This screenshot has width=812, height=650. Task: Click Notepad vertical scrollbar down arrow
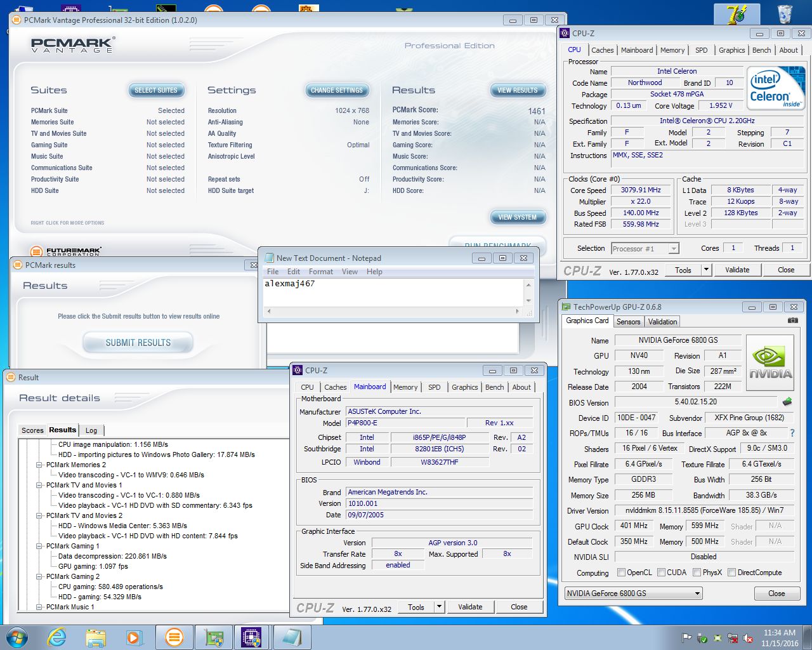528,300
